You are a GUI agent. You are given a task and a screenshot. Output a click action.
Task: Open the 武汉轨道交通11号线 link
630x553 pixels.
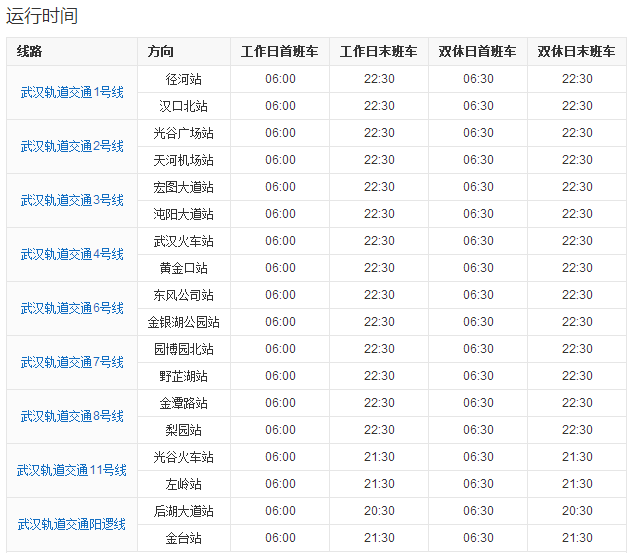(x=72, y=470)
